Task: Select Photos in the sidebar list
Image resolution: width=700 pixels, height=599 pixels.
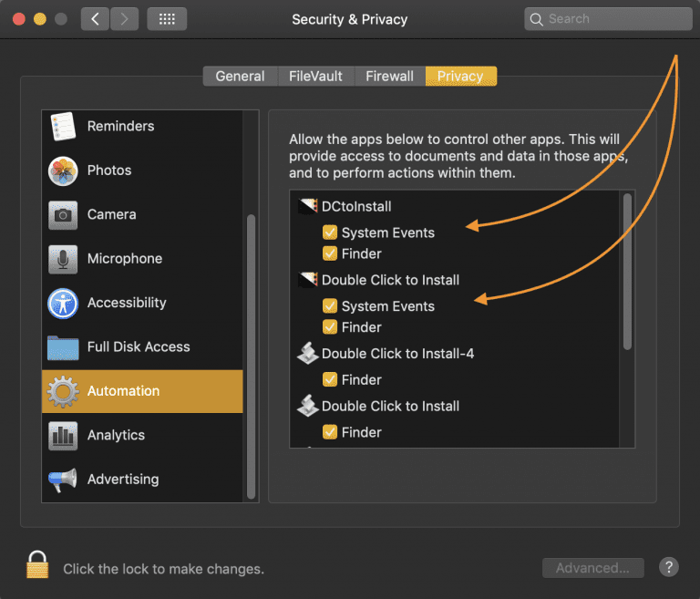Action: 142,170
